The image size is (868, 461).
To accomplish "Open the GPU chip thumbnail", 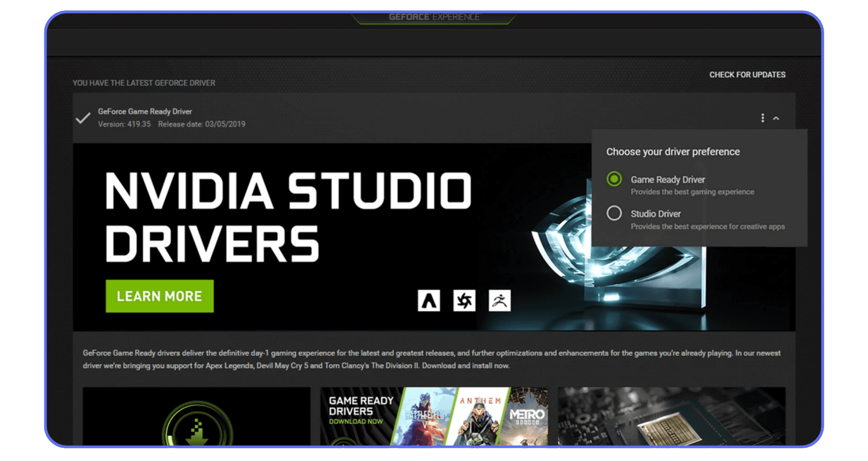I will 672,416.
